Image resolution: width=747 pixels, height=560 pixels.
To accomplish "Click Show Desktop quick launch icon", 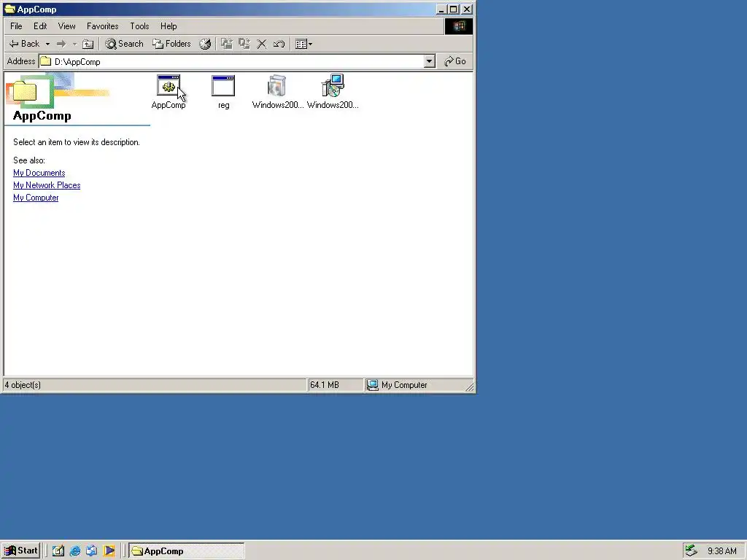I will [x=58, y=551].
